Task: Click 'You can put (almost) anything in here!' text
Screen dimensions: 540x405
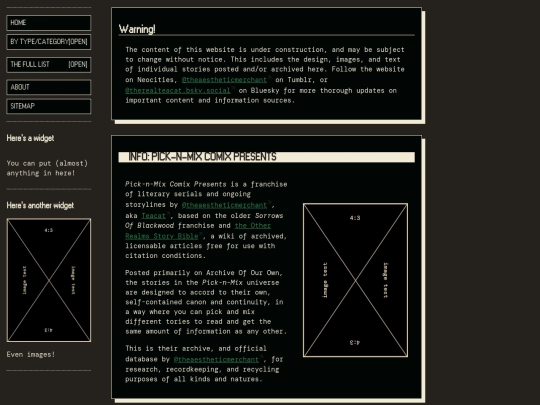Action: click(47, 168)
